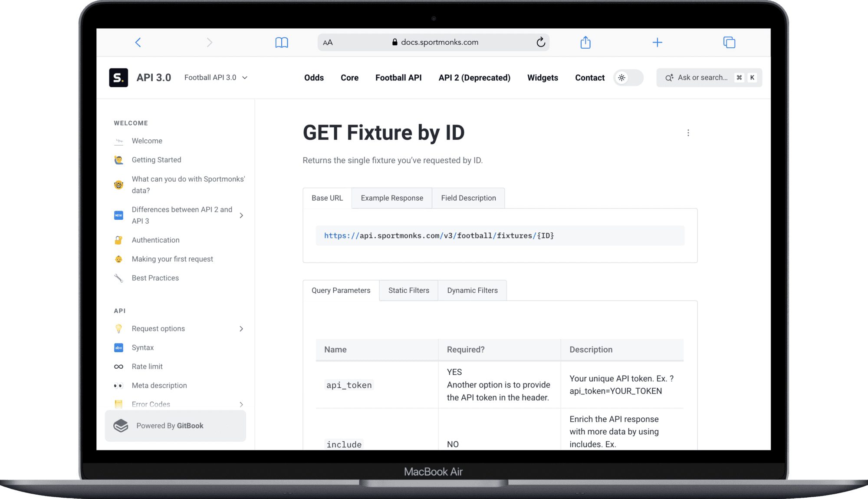868x499 pixels.
Task: Click the Sportmonks logo icon
Action: pos(118,77)
